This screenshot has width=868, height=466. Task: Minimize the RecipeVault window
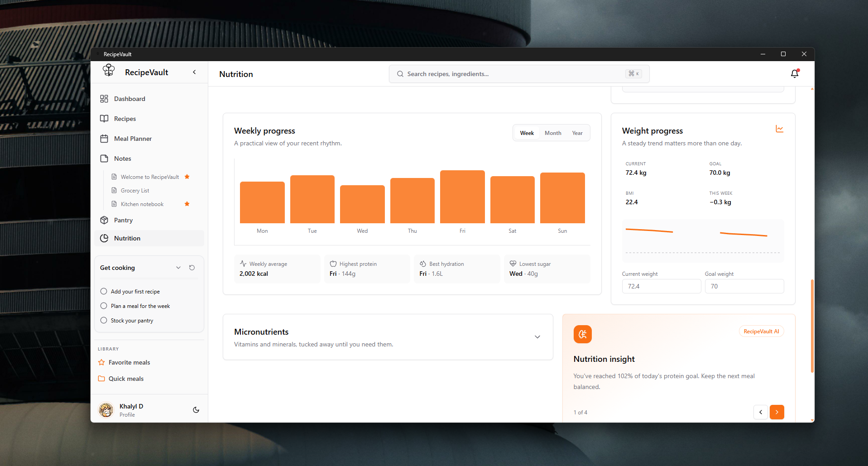[763, 54]
